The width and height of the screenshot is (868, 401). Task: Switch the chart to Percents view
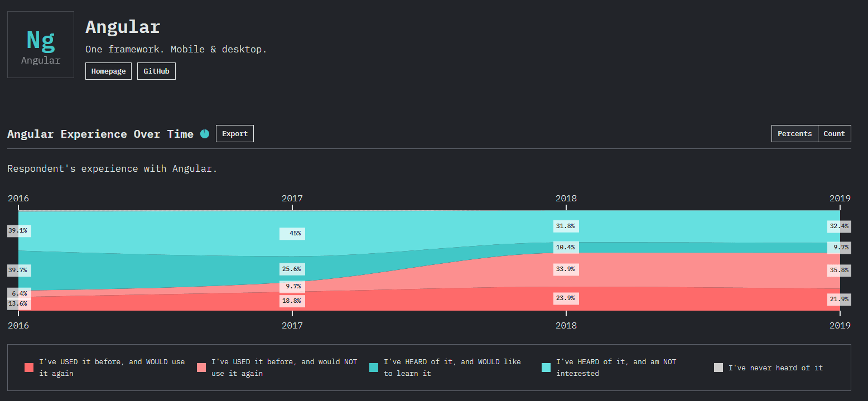click(x=794, y=133)
